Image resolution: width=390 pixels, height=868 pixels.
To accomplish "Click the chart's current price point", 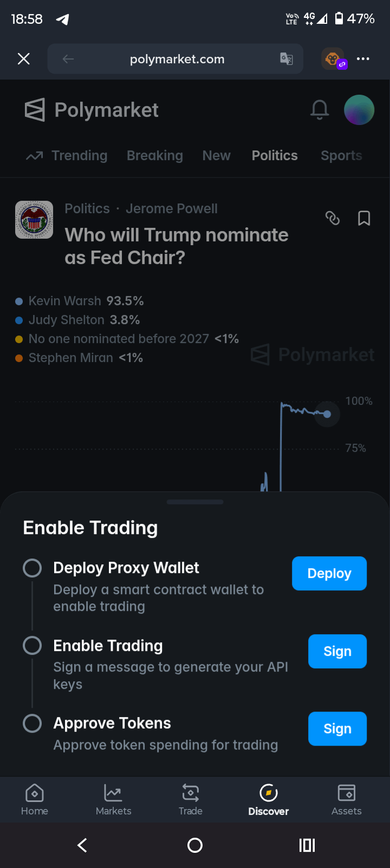I will coord(327,414).
